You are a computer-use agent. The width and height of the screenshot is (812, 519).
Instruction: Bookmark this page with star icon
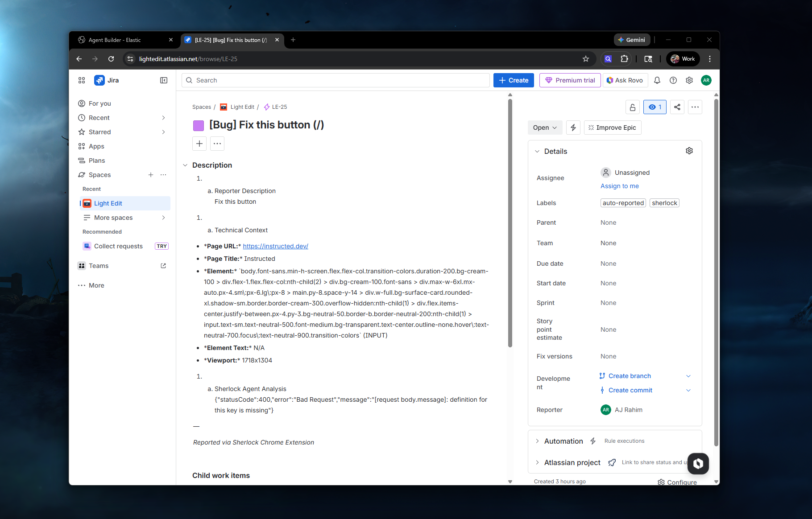click(586, 59)
